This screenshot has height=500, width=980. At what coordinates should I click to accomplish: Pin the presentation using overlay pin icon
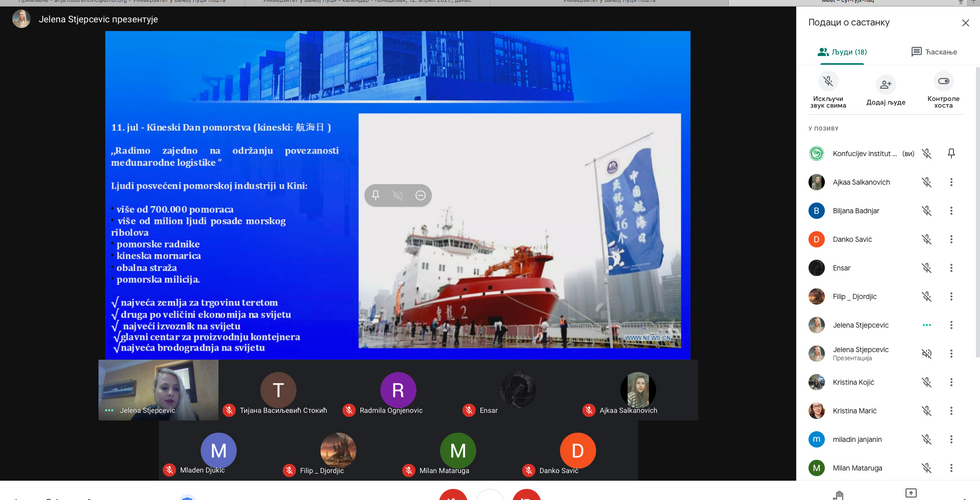point(376,196)
